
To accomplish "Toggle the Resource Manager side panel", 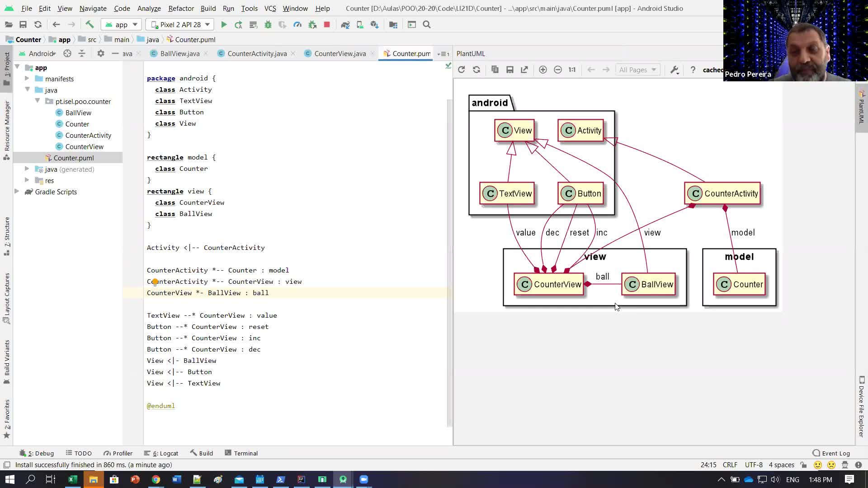I will 7,130.
